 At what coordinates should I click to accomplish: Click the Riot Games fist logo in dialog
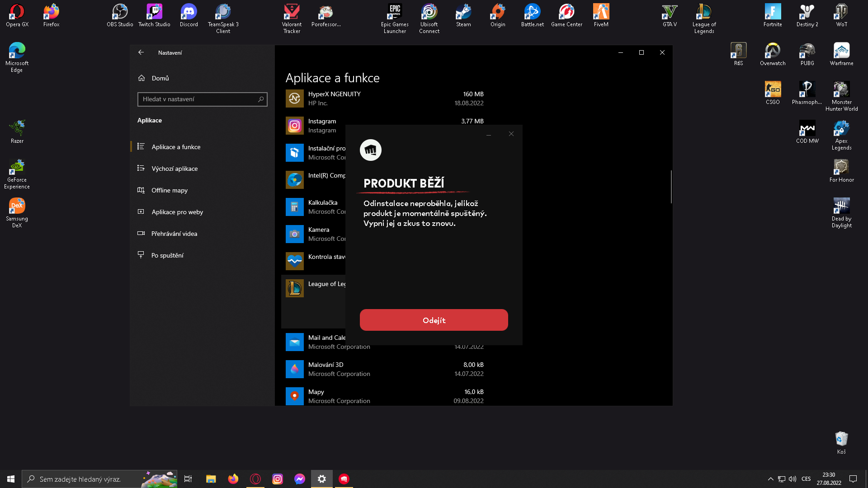click(370, 150)
